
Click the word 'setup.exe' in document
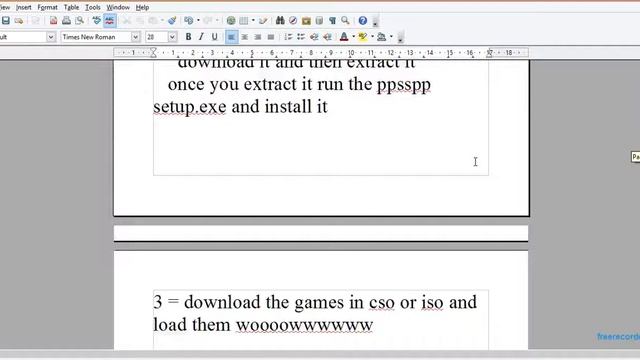point(190,107)
